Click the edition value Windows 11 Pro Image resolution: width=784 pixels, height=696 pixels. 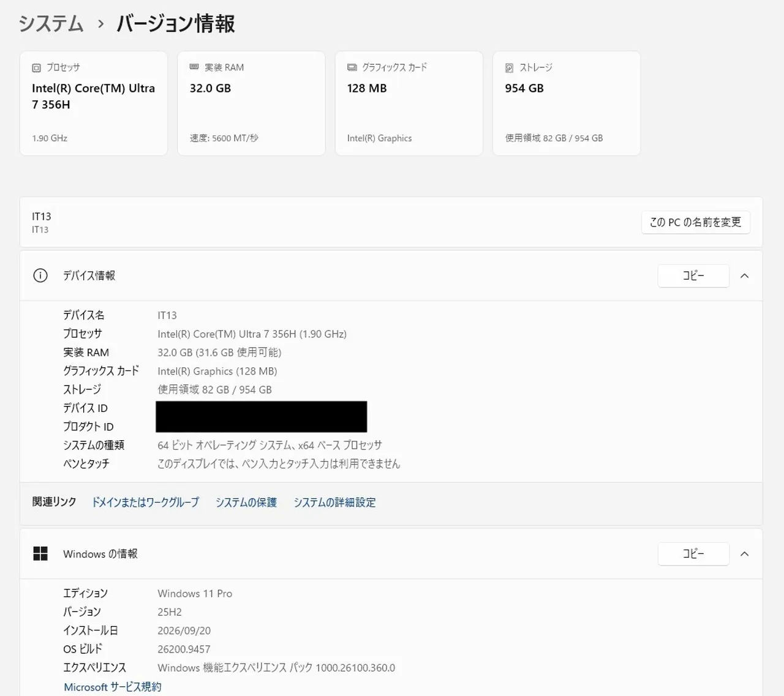click(x=195, y=594)
